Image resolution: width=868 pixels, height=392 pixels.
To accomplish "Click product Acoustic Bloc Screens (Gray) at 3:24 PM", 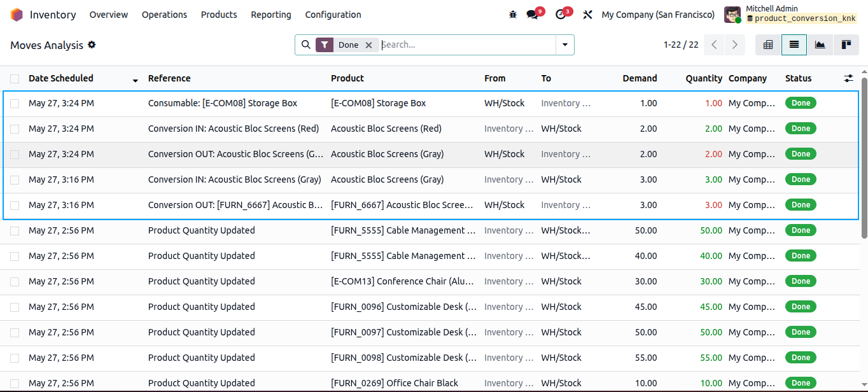I will [388, 154].
